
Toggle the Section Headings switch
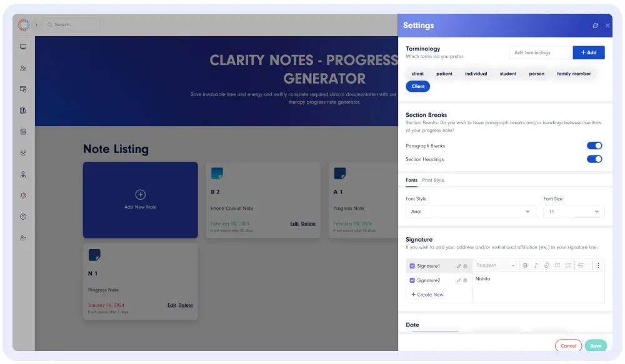point(594,159)
